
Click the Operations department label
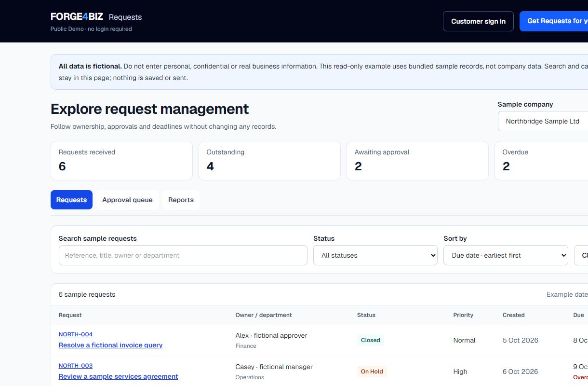(250, 377)
